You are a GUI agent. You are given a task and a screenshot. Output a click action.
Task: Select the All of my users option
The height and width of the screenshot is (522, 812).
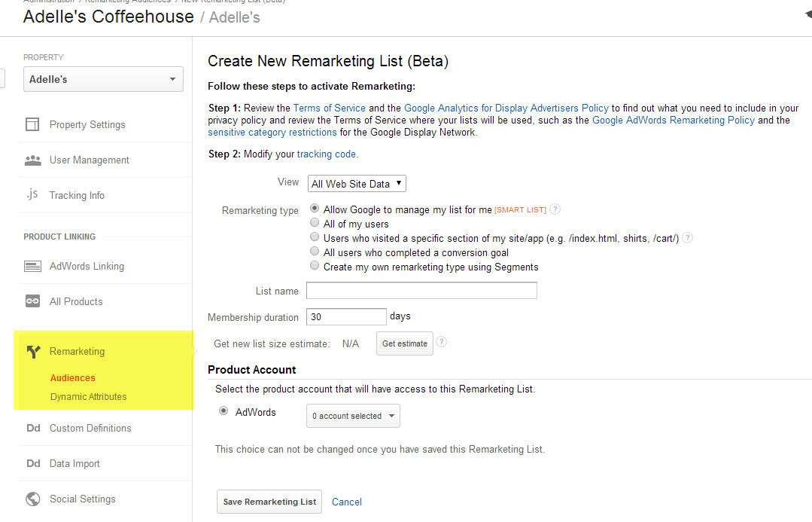pyautogui.click(x=315, y=222)
